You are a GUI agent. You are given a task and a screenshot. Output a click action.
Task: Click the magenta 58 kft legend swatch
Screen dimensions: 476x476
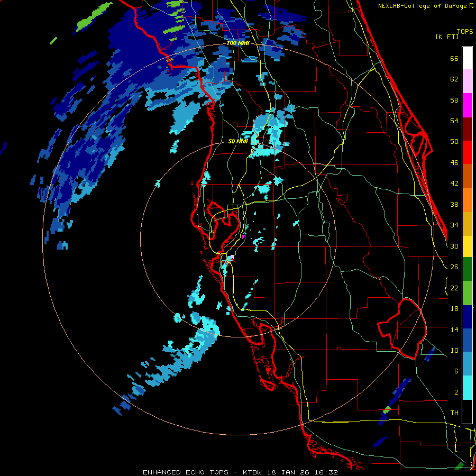[467, 105]
